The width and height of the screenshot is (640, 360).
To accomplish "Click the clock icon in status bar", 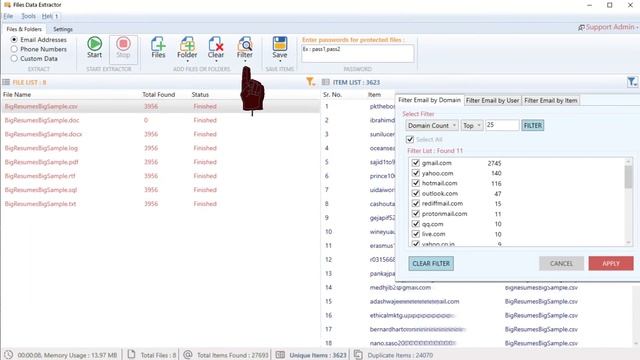I will coord(9,355).
